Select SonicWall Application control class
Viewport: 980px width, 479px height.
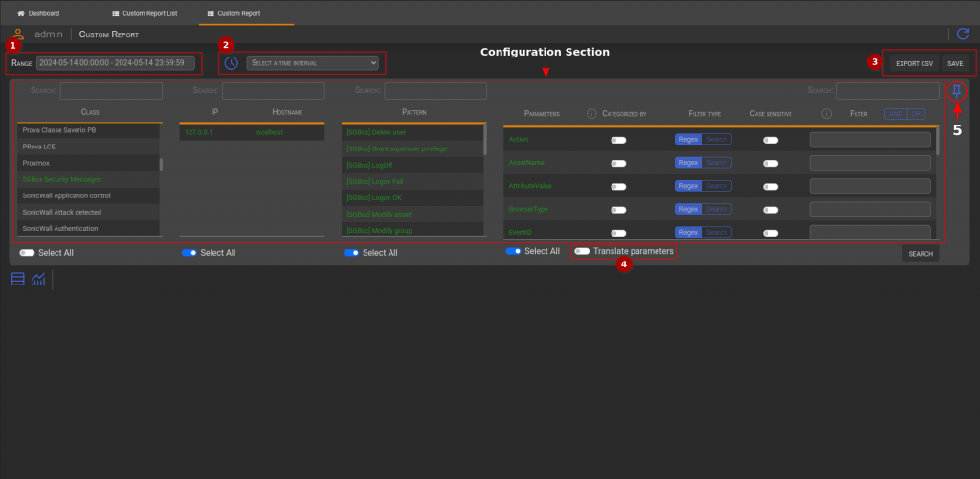point(88,195)
